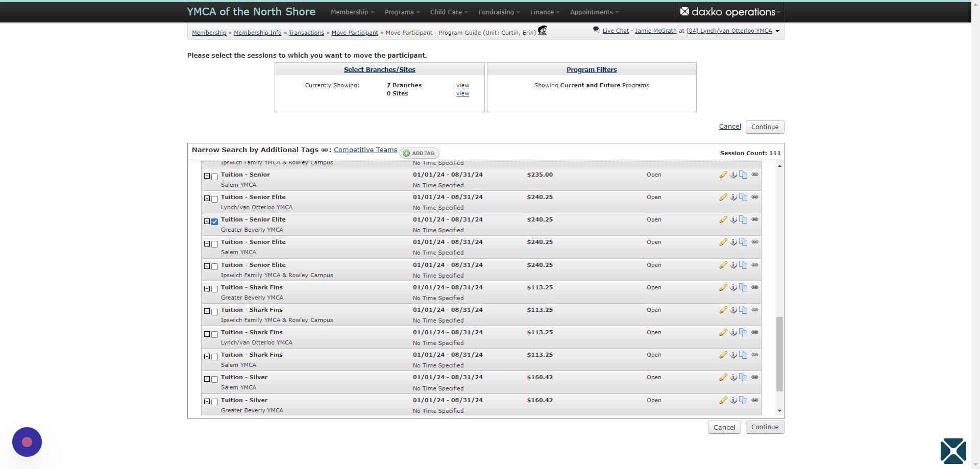The image size is (980, 469).
Task: Copy the Shark Fins Greater Beverly session
Action: (743, 287)
